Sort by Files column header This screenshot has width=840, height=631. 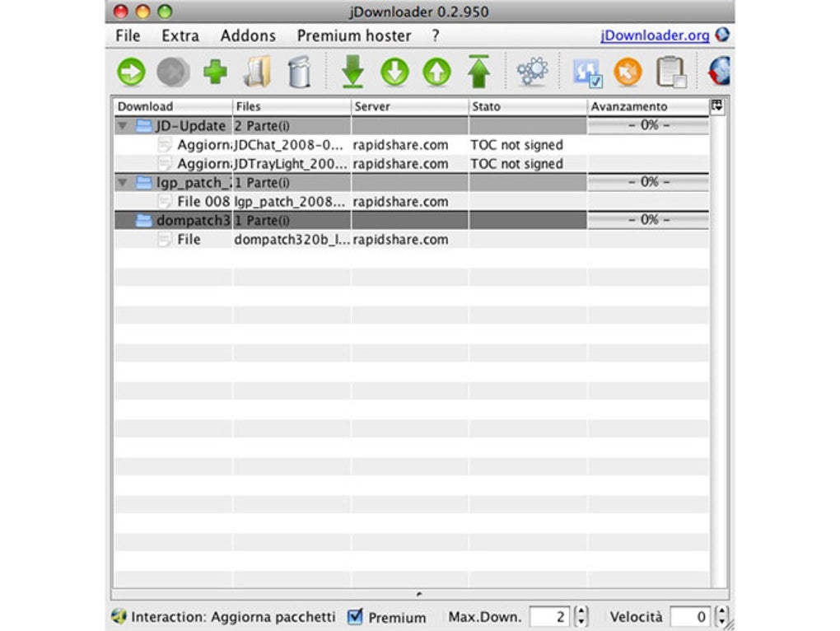(292, 106)
